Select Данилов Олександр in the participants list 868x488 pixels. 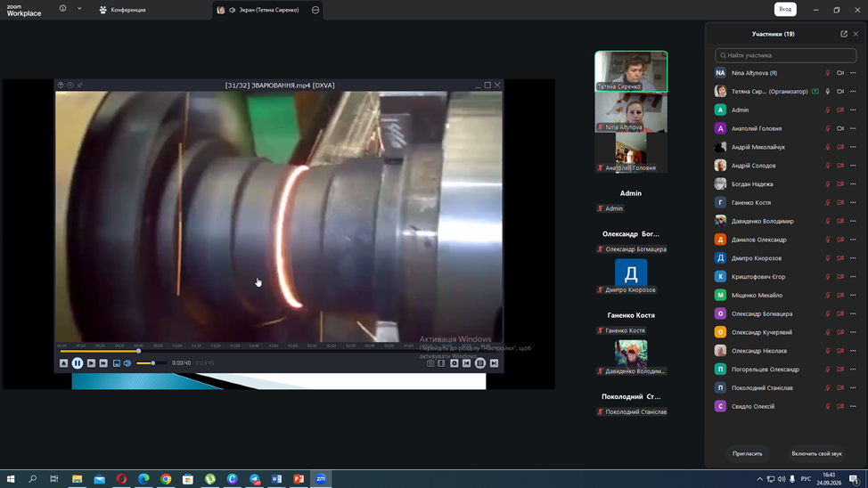click(x=785, y=240)
